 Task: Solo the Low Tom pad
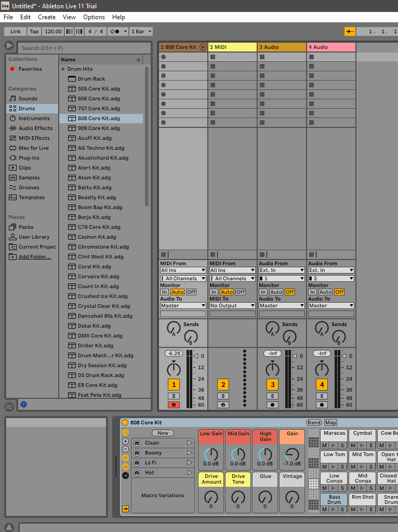342,467
